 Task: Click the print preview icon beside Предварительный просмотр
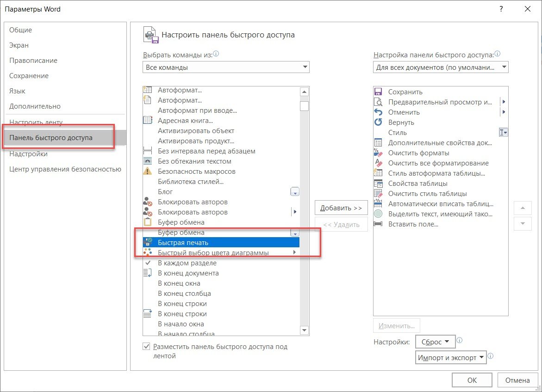pos(378,102)
